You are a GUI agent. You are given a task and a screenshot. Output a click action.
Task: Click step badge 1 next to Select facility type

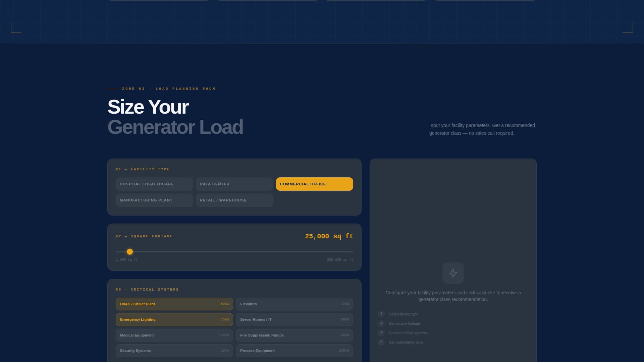(381, 314)
